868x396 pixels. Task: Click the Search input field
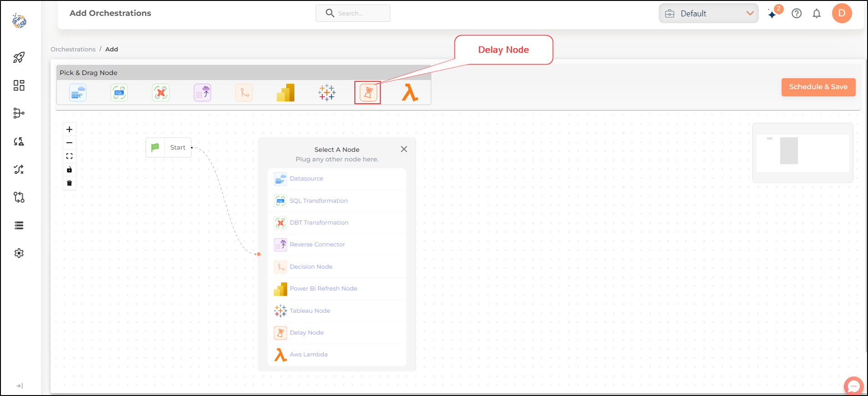[353, 13]
